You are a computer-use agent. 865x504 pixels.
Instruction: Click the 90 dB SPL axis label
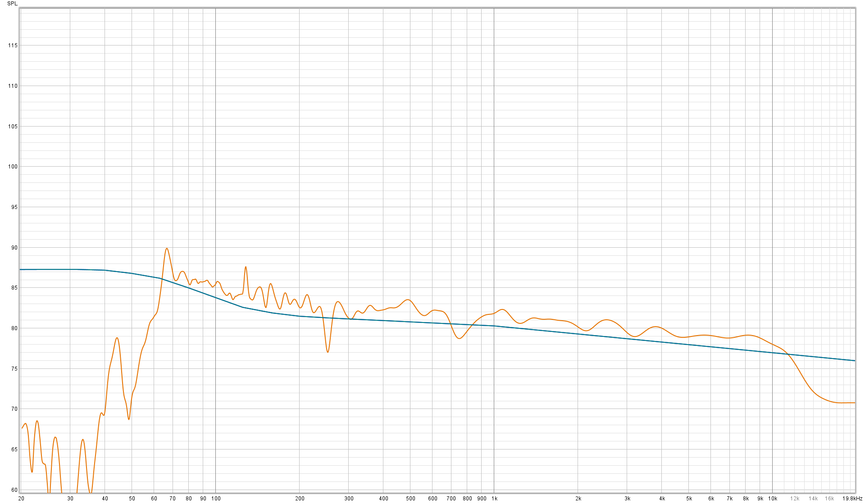[x=14, y=248]
